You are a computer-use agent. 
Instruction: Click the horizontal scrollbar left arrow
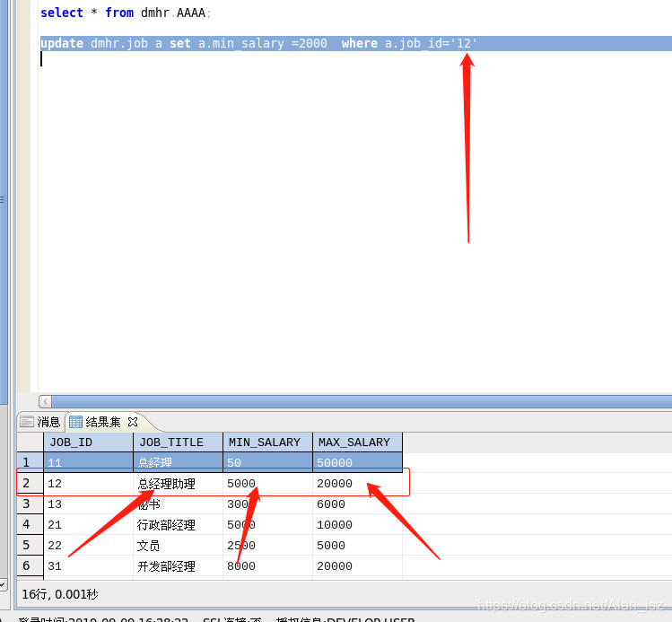coord(45,402)
